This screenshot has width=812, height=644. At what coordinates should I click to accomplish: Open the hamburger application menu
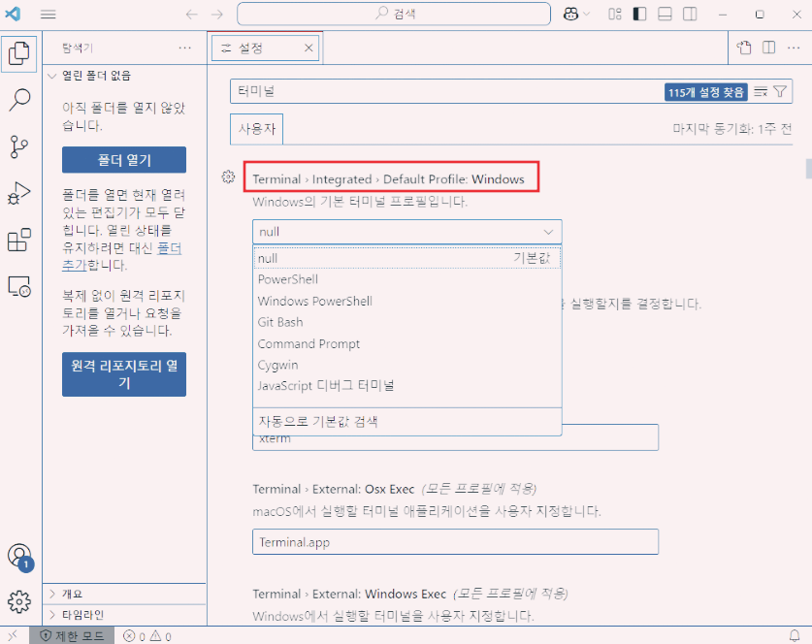[x=49, y=14]
